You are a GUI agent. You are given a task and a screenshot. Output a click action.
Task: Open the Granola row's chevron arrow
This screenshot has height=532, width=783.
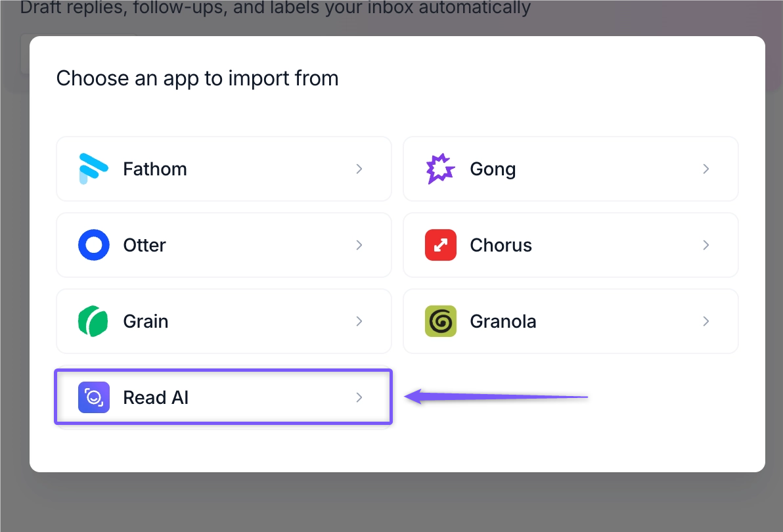(x=705, y=321)
